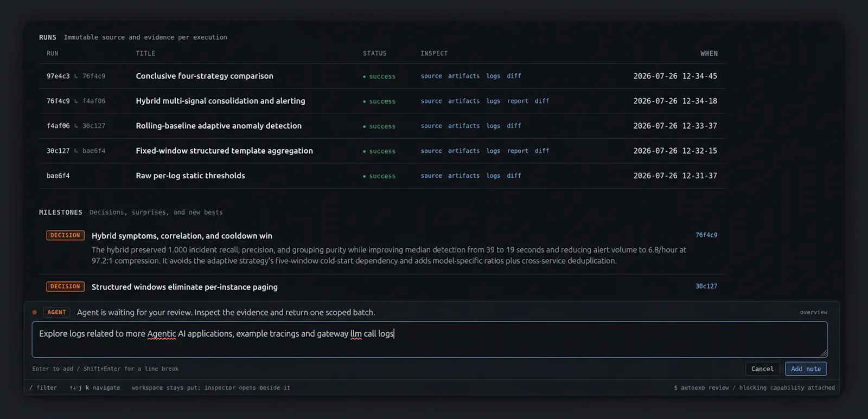This screenshot has height=419, width=868.
Task: Click the orange agent status dot
Action: click(x=35, y=312)
